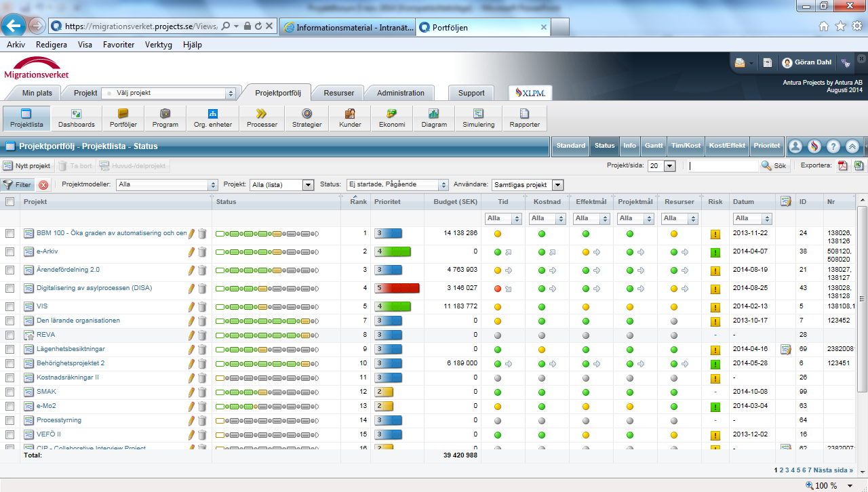
Task: Click green risk icon for e-Arkiv row
Action: pos(715,253)
